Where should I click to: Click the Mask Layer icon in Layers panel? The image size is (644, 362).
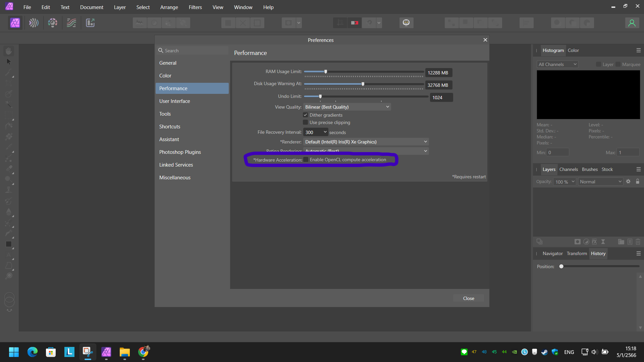coord(577,242)
